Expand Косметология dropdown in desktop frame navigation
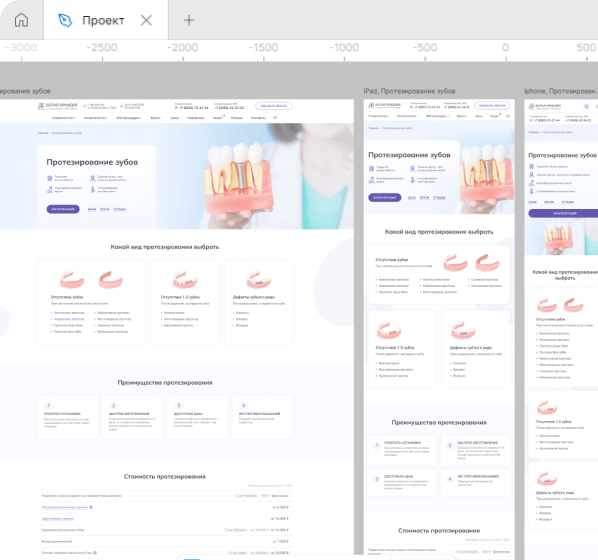Image resolution: width=598 pixels, height=560 pixels. tap(96, 118)
